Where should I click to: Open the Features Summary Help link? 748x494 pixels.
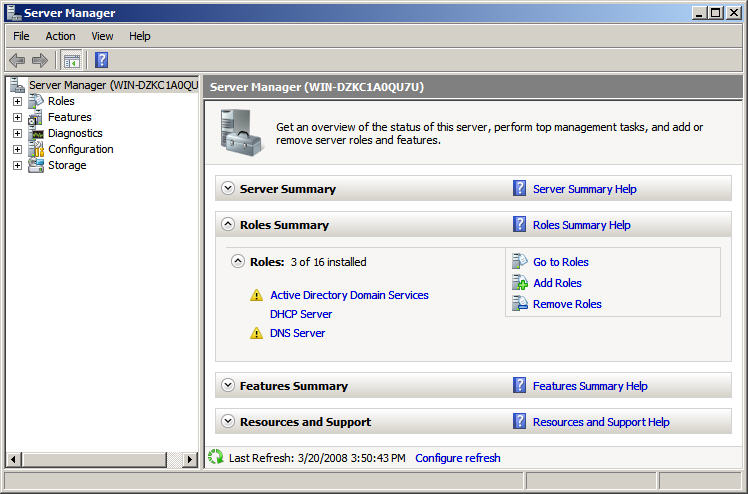pos(590,386)
